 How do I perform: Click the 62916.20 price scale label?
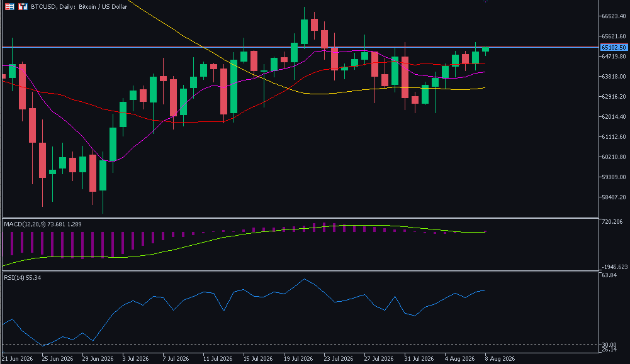(614, 96)
